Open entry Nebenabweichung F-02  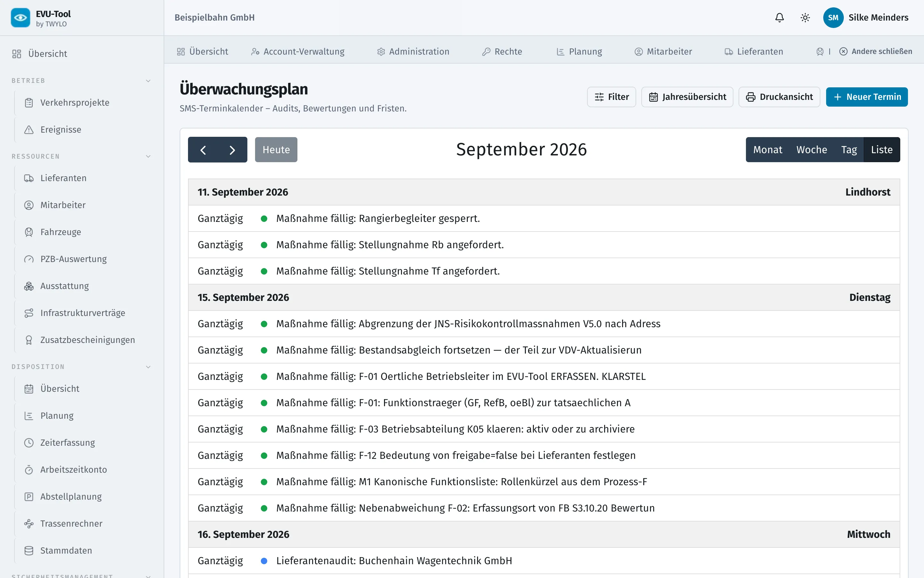pos(544,508)
